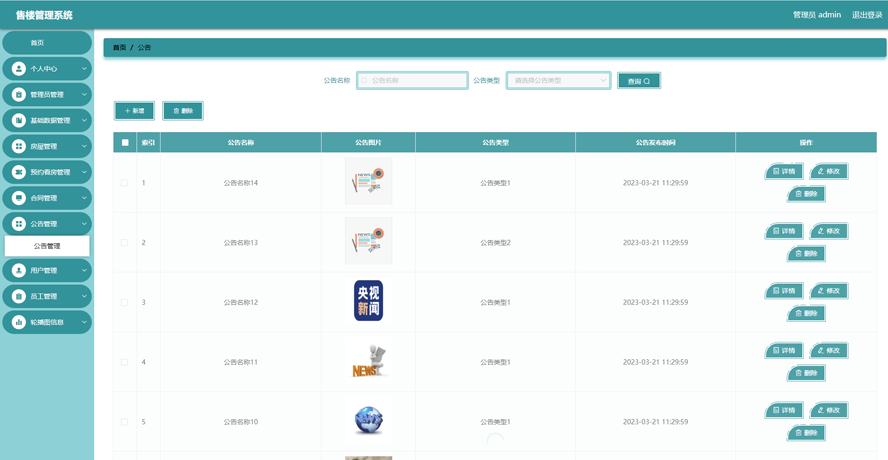The image size is (888, 460).
Task: Click edit pencil icon for 公告名称13
Action: [x=821, y=231]
